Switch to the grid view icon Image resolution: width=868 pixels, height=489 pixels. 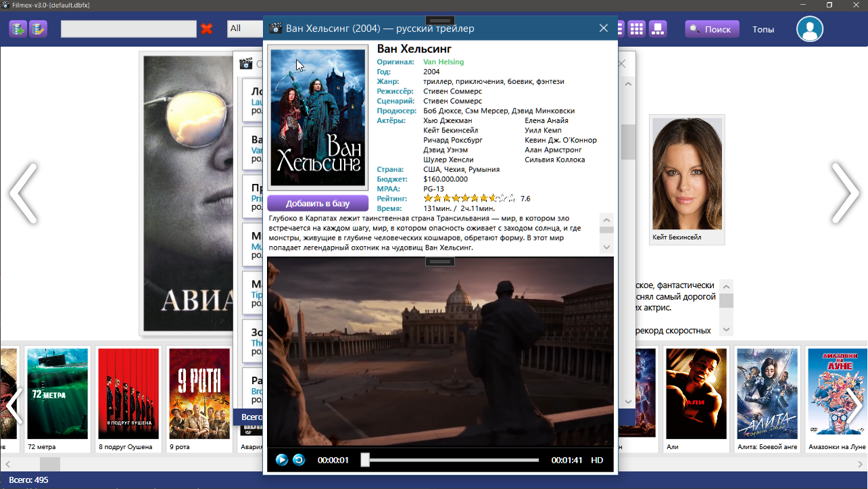coord(636,28)
